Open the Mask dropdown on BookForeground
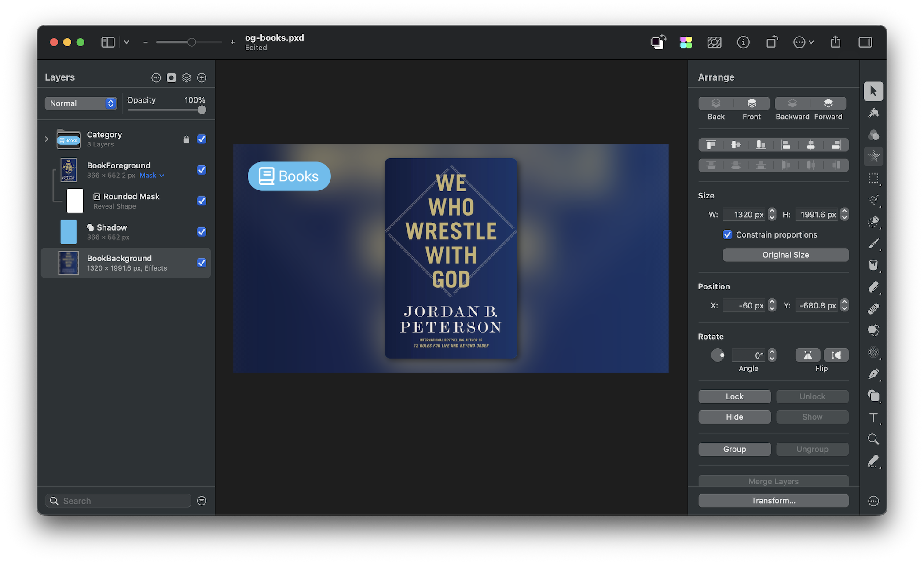 [152, 175]
